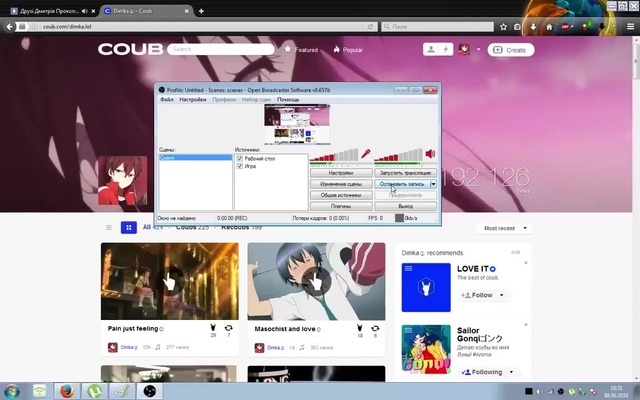Image resolution: width=640 pixels, height=400 pixels.
Task: Open Firefox from the taskbar
Action: [66, 391]
